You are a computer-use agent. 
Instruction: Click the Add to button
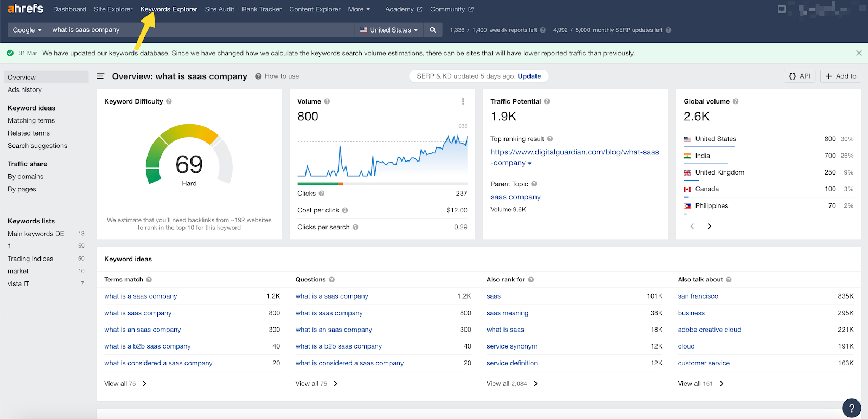coord(840,76)
